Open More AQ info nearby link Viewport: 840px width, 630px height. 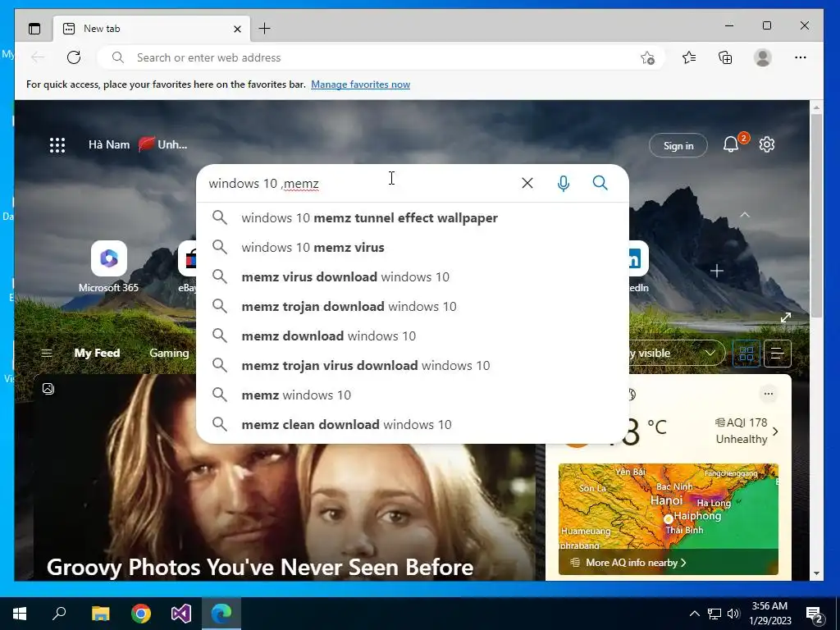(636, 563)
